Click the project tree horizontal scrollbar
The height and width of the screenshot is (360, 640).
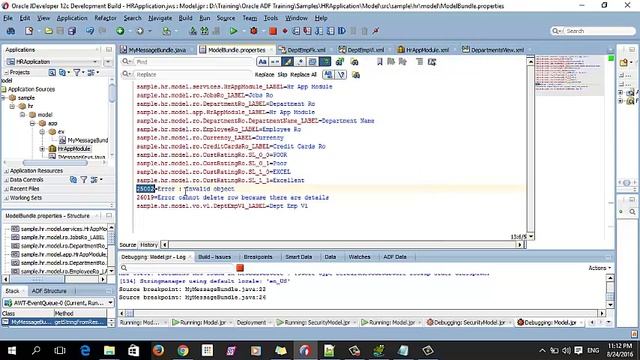click(x=56, y=163)
